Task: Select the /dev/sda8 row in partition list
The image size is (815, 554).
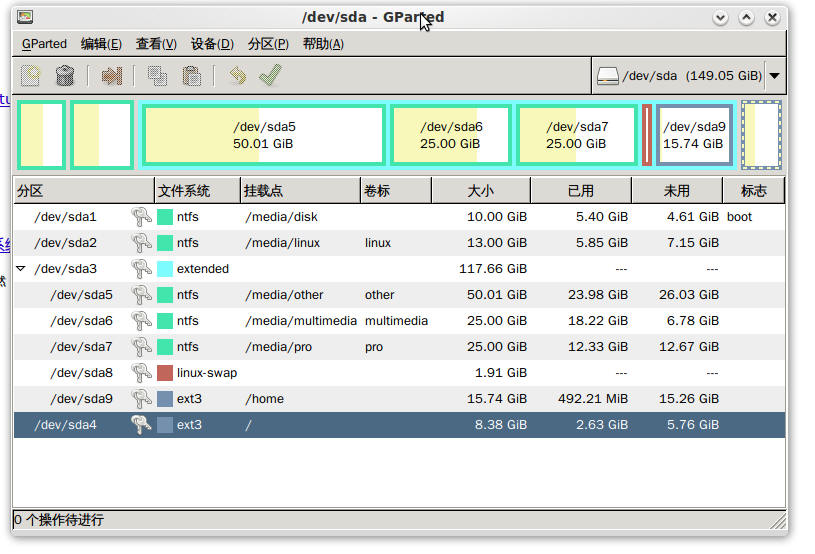Action: 399,373
